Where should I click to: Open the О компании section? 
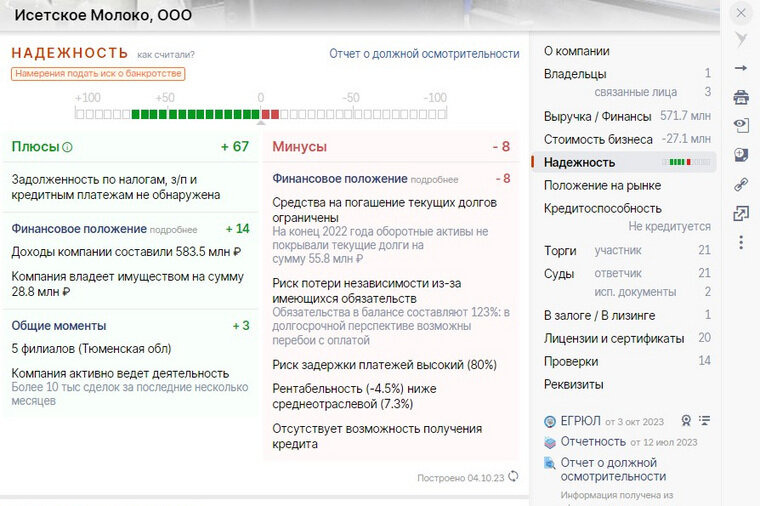click(576, 51)
